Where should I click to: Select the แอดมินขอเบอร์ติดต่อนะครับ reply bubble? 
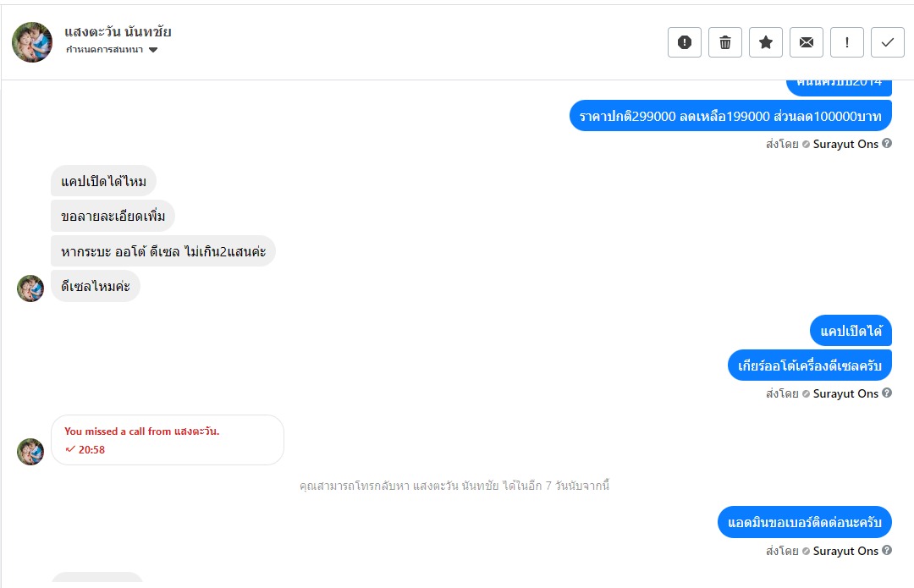coord(804,522)
